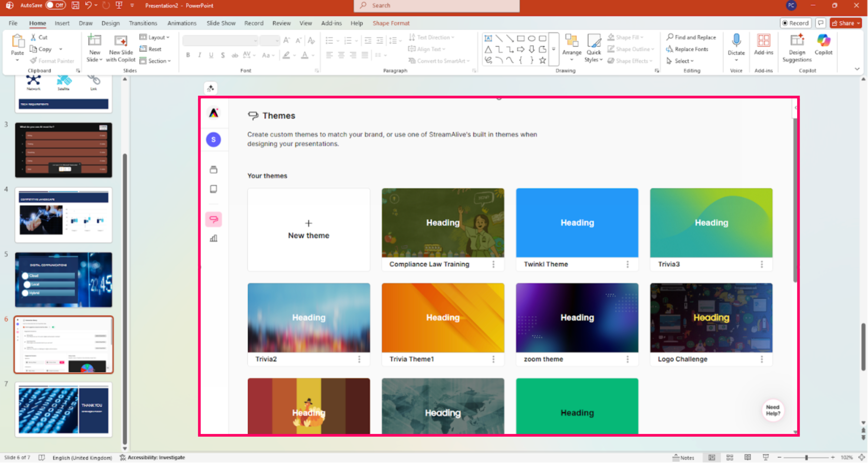Select the slide 5 thumbnail
This screenshot has height=465, width=868.
(63, 280)
